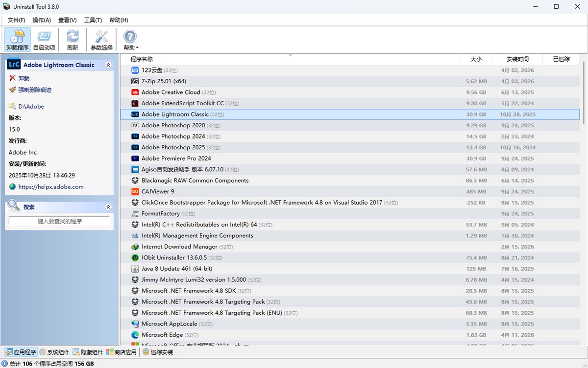Image resolution: width=588 pixels, height=368 pixels.
Task: Click 强制删除痕迹 force removal link
Action: pos(35,90)
